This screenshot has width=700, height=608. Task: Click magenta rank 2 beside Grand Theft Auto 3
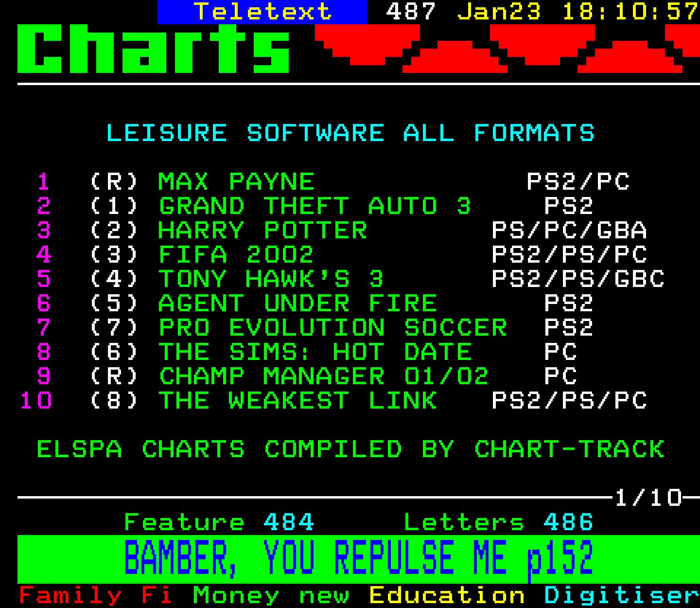coord(44,206)
